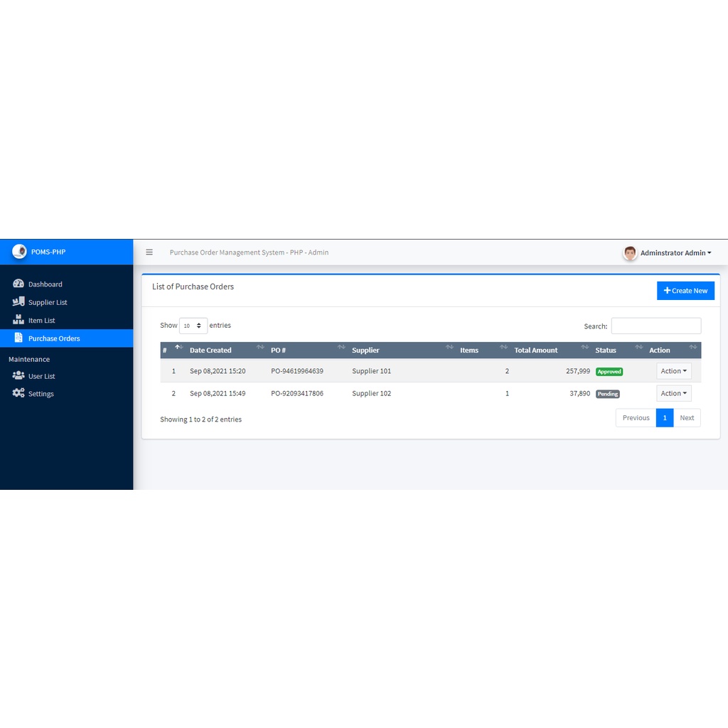The width and height of the screenshot is (728, 728).
Task: Create a new purchase order
Action: click(685, 291)
